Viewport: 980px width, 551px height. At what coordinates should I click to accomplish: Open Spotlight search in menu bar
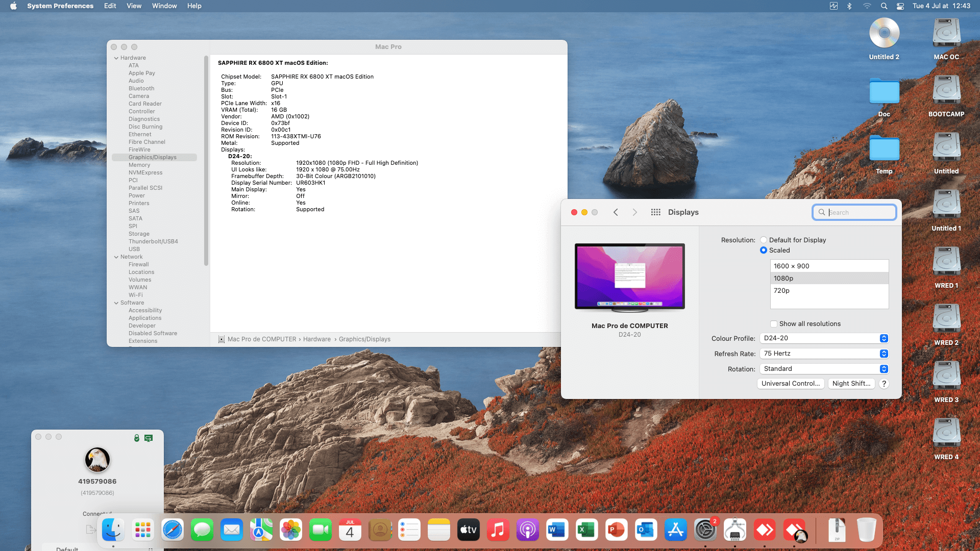click(x=884, y=6)
